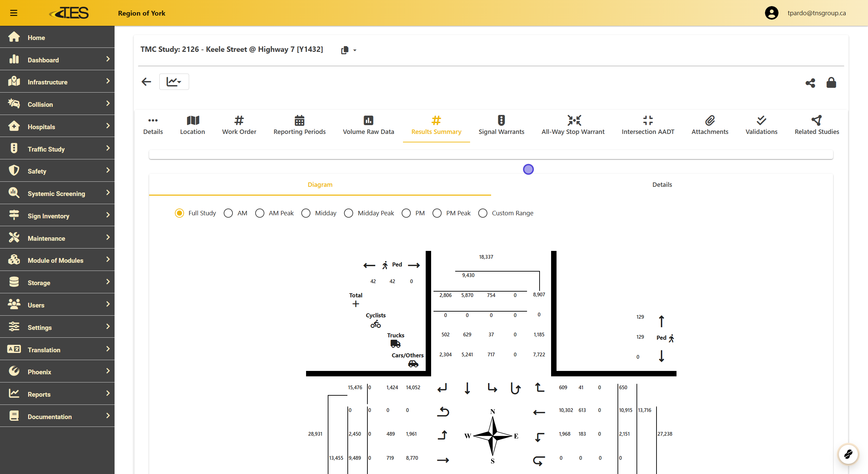This screenshot has height=474, width=868.
Task: Click the lock icon
Action: (831, 82)
